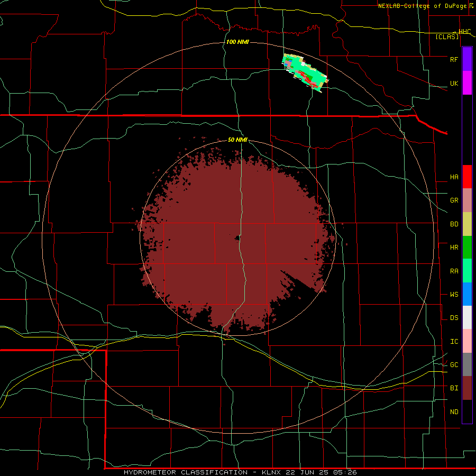
Task: Click the IC legend label
Action: (454, 342)
